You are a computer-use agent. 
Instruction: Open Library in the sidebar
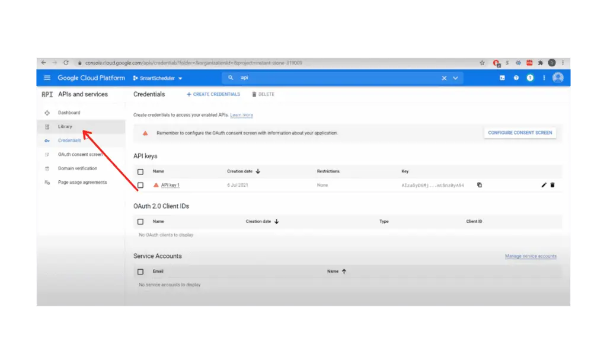click(x=65, y=127)
